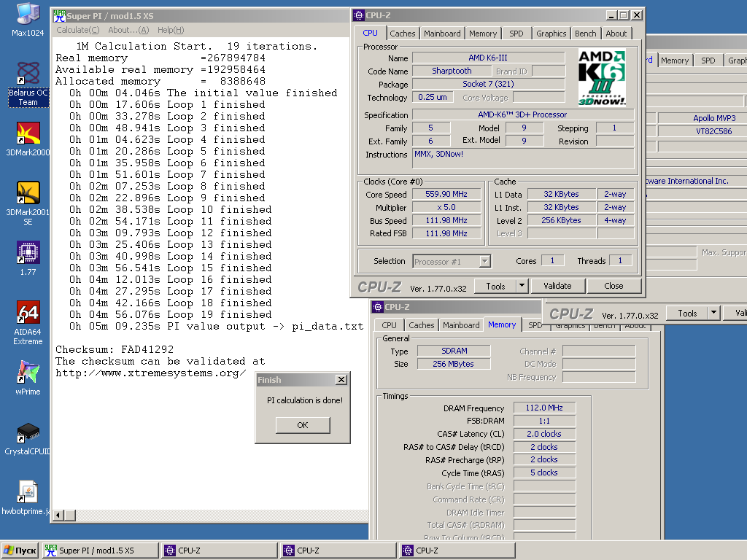Screen dimensions: 747x560
Task: Click the front CPU-Z title bar icon
Action: click(359, 15)
